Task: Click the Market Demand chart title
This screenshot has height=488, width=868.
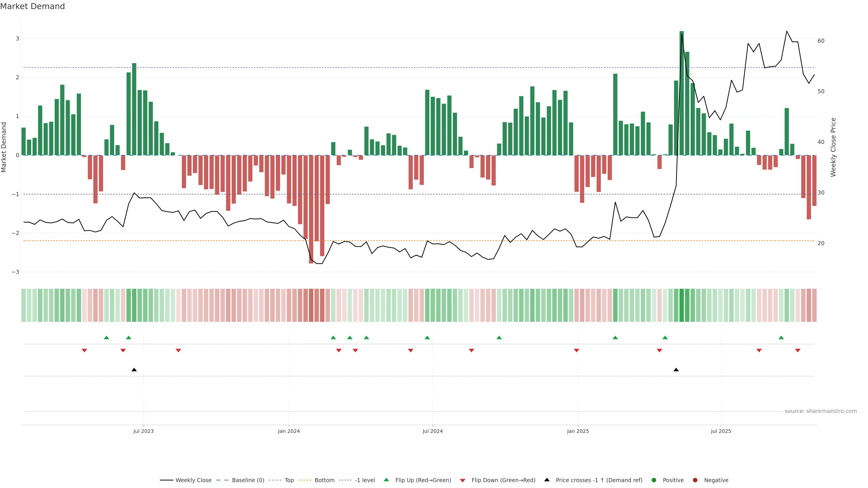Action: tap(32, 6)
